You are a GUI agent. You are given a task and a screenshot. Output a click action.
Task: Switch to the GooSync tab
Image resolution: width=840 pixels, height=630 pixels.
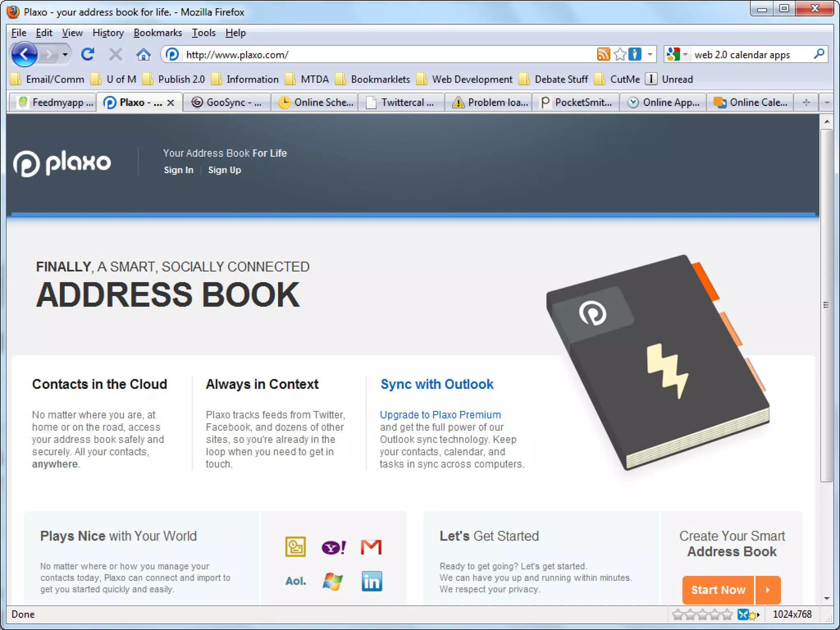point(227,103)
